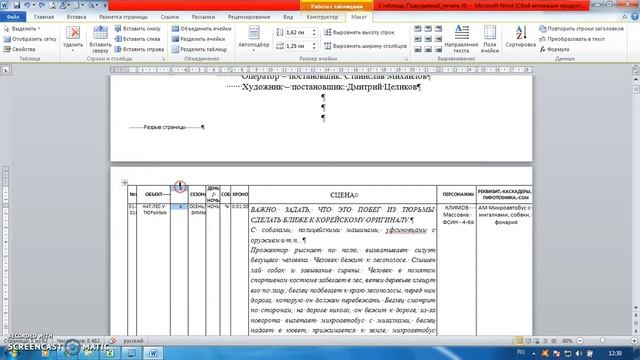This screenshot has height=360, width=640.
Task: Click Word icon in Windows taskbar
Action: [x=153, y=353]
